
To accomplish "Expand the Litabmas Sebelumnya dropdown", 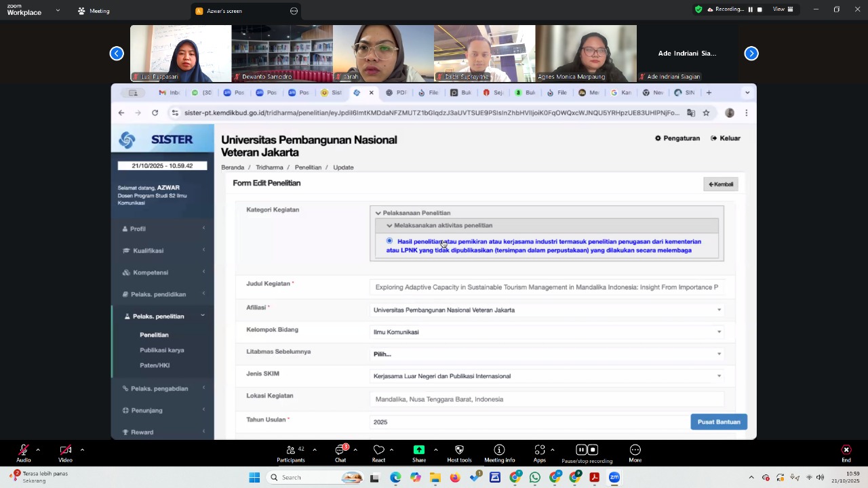I will point(546,354).
